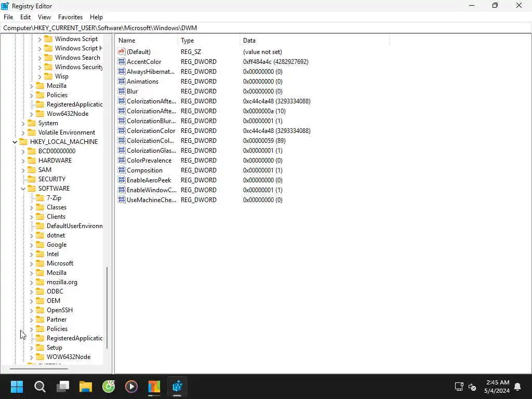Click the AccentColor DWORD value icon
532x399 pixels.
pyautogui.click(x=122, y=61)
